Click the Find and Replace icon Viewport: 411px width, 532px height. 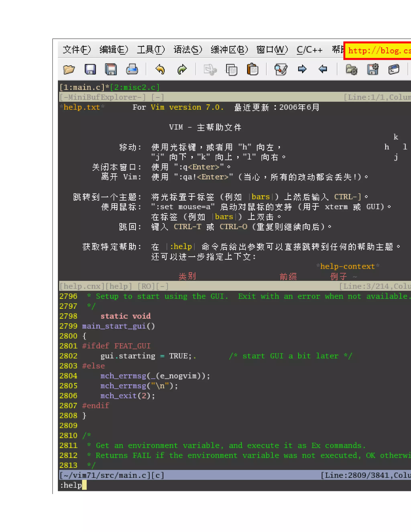281,69
